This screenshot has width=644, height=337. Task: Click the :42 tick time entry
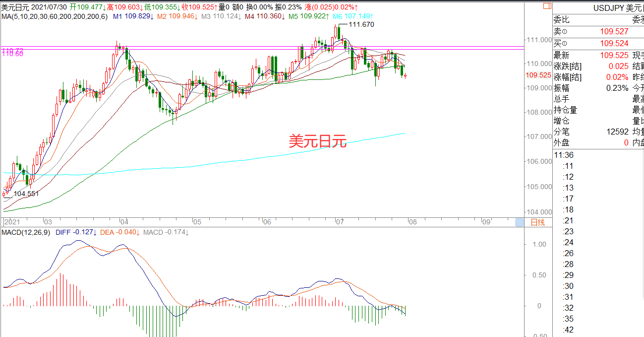click(x=568, y=330)
